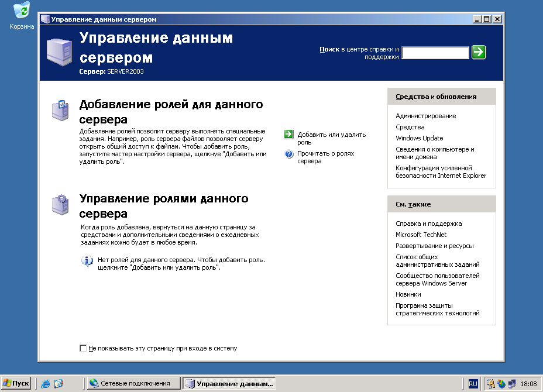Click the RU language indicator
543x392 pixels.
(x=473, y=384)
